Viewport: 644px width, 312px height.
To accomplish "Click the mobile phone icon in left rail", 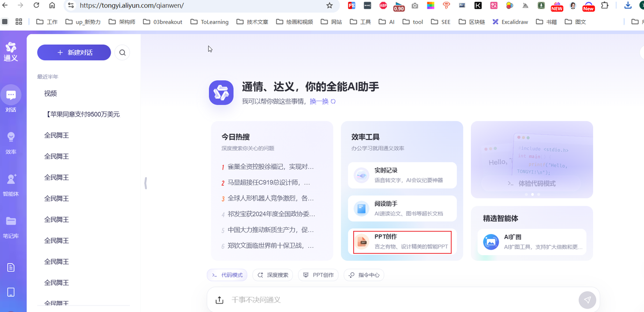I will tap(11, 292).
